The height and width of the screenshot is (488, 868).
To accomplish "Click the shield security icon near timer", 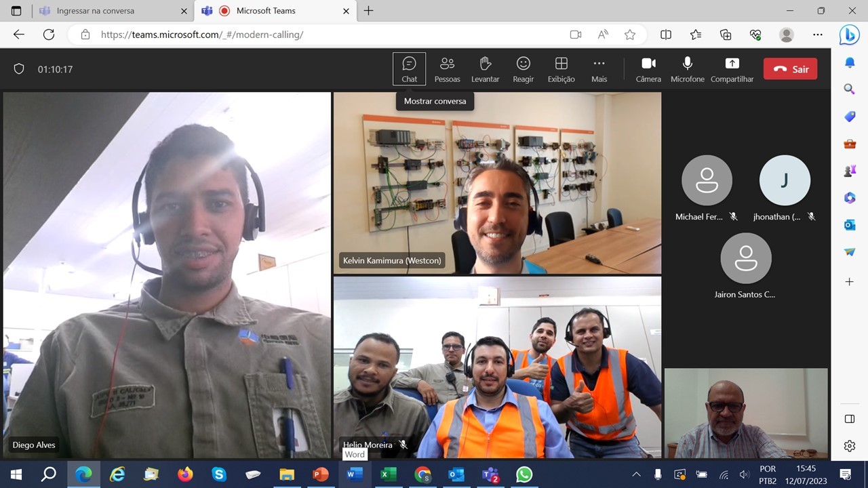I will point(19,69).
